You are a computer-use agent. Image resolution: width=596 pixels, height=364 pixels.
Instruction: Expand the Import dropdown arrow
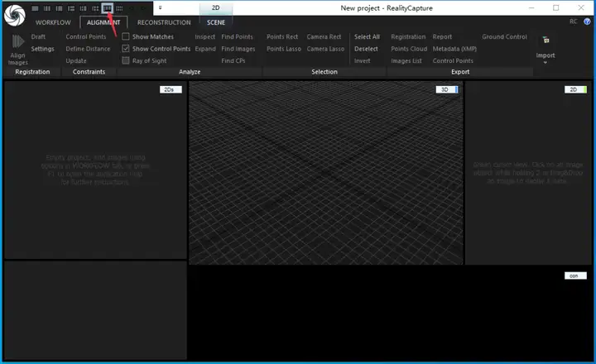coord(546,62)
